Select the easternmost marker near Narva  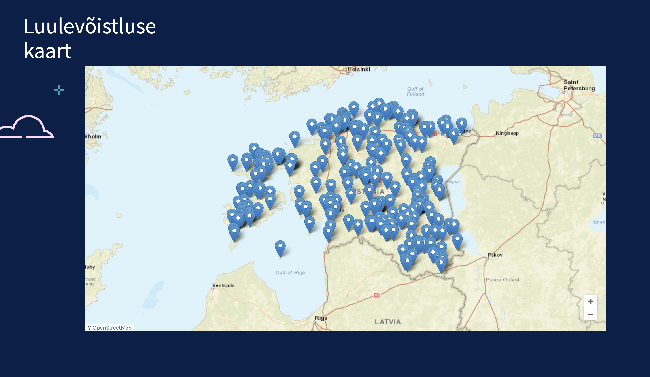coord(461,125)
